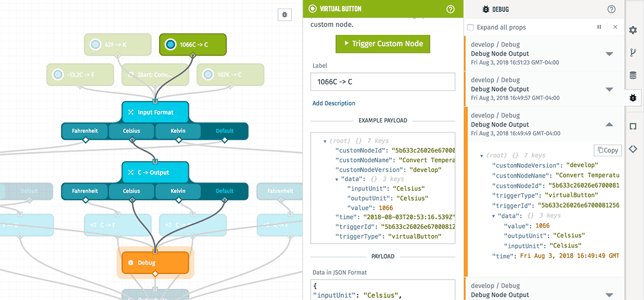Click the Label input field
Image resolution: width=644 pixels, height=300 pixels.
[x=383, y=82]
